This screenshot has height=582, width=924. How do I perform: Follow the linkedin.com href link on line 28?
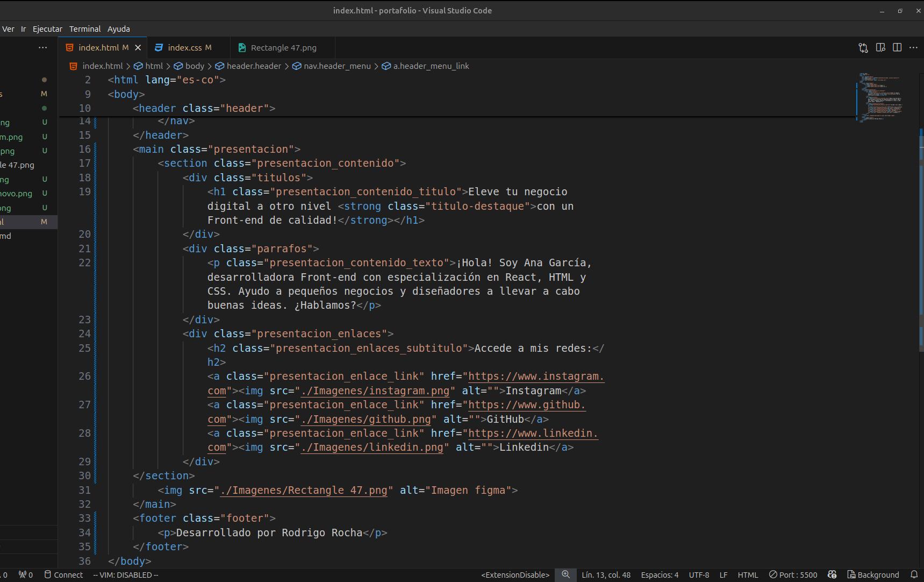tap(533, 434)
